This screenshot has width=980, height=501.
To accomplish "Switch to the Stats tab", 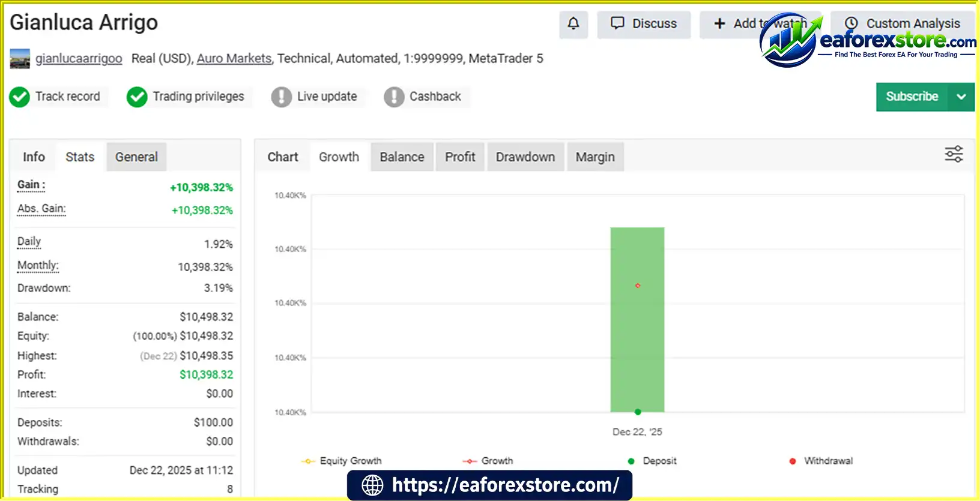I will point(80,157).
